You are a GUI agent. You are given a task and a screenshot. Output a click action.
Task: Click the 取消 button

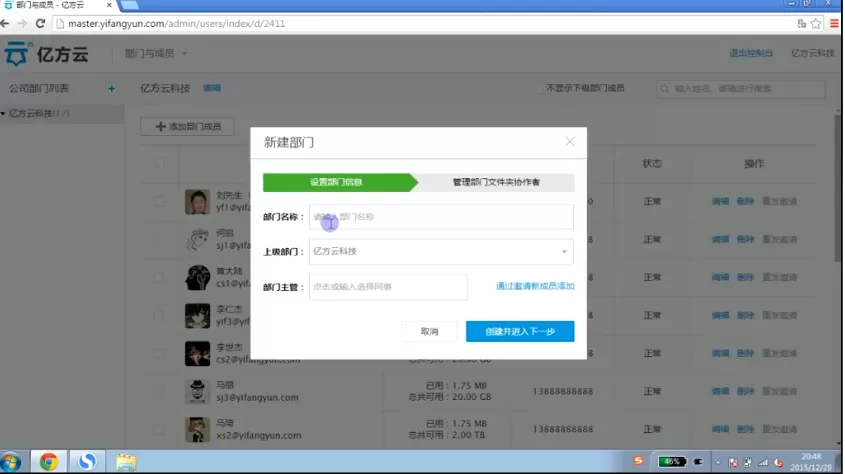tap(430, 331)
